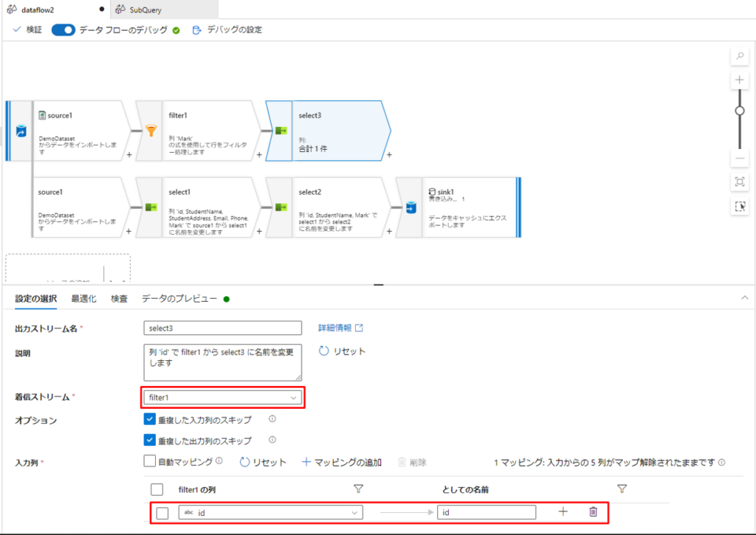Click info icon beside 重複した入力列のスキップ
Screen dimensions: 756x535
click(272, 419)
